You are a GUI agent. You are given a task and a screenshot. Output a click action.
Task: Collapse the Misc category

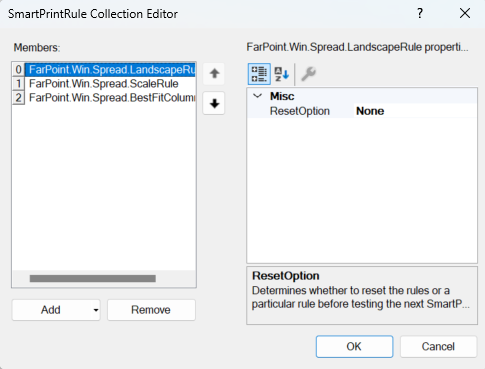[257, 96]
